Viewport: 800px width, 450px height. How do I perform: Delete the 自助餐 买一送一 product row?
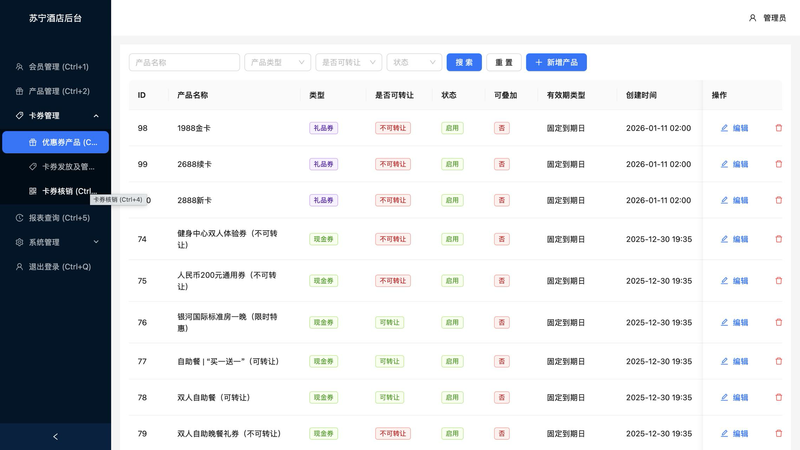point(779,361)
